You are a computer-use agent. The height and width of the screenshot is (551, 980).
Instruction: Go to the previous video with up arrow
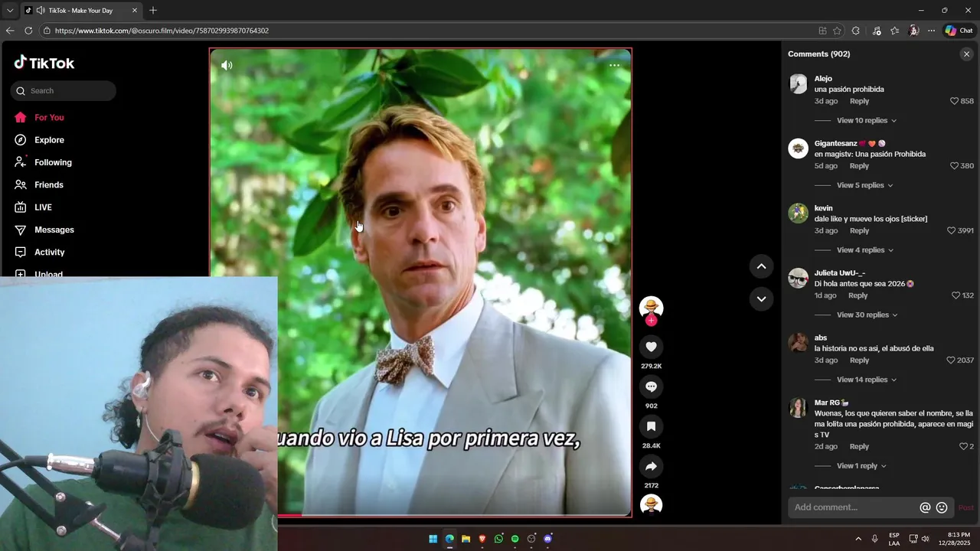click(761, 266)
